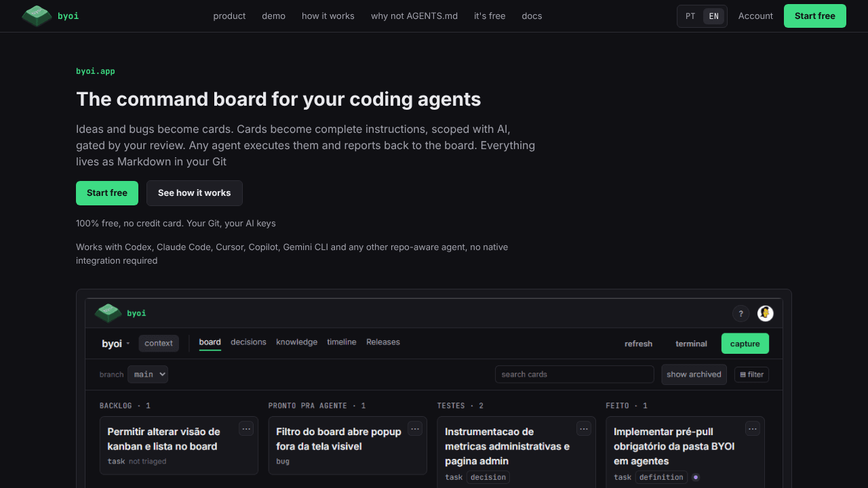The height and width of the screenshot is (488, 868).
Task: Click the 'bug' label on Filtro card
Action: (283, 462)
